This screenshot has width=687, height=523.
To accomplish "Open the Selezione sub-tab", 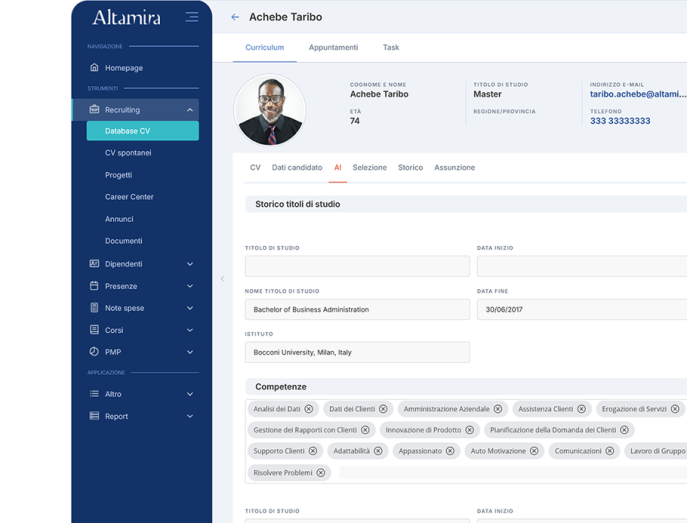I will 370,167.
